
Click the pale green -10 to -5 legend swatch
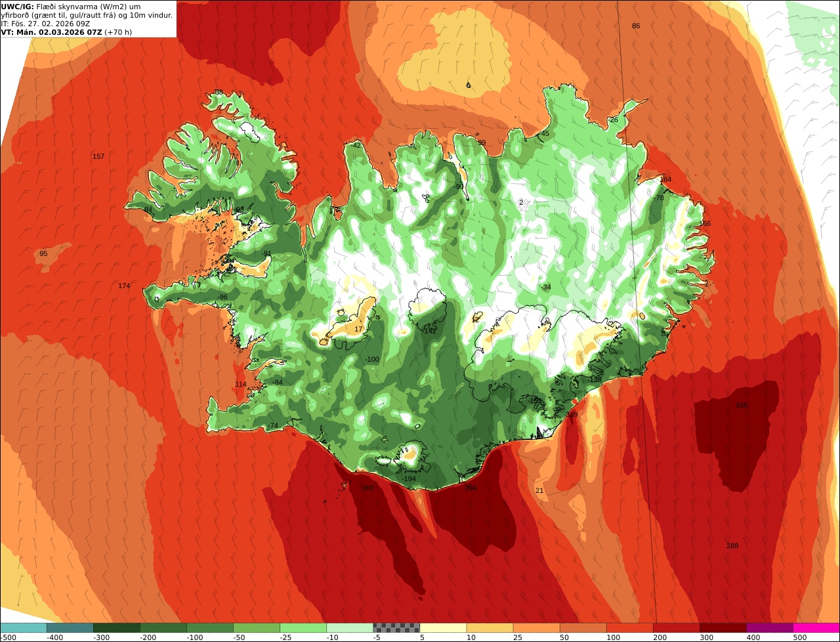coord(350,628)
